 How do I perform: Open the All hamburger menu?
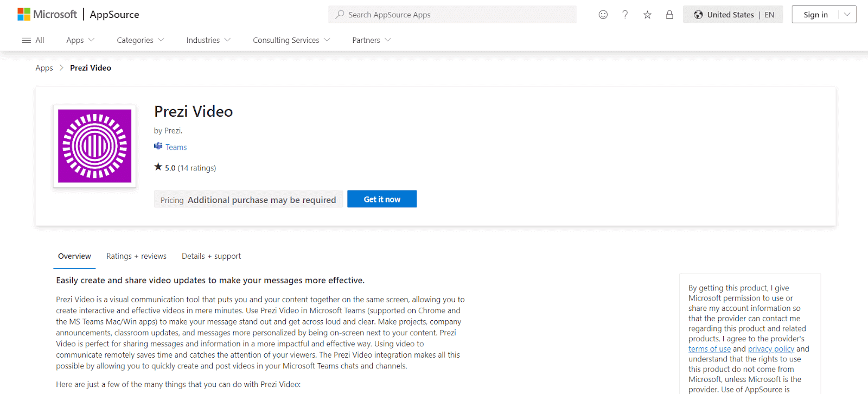click(33, 40)
